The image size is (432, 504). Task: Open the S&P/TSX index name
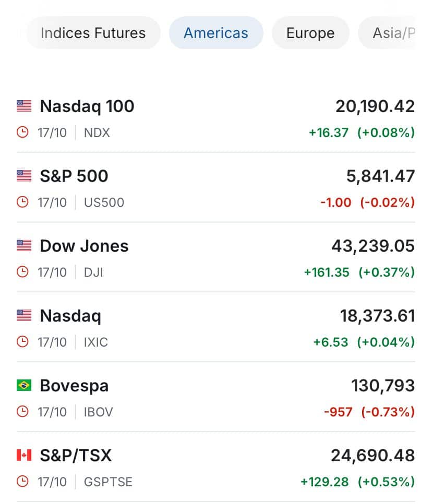click(76, 456)
